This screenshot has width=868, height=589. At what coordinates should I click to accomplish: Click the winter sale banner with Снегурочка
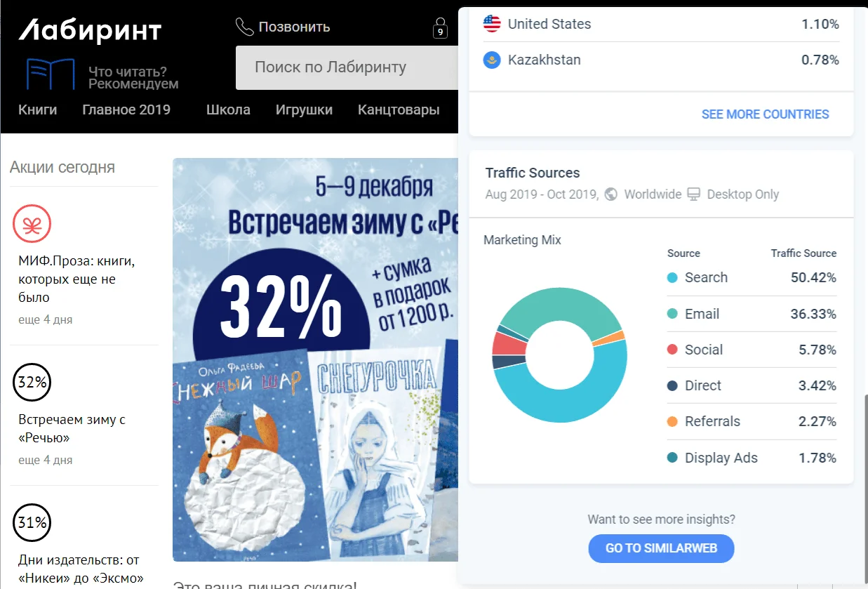pos(315,359)
